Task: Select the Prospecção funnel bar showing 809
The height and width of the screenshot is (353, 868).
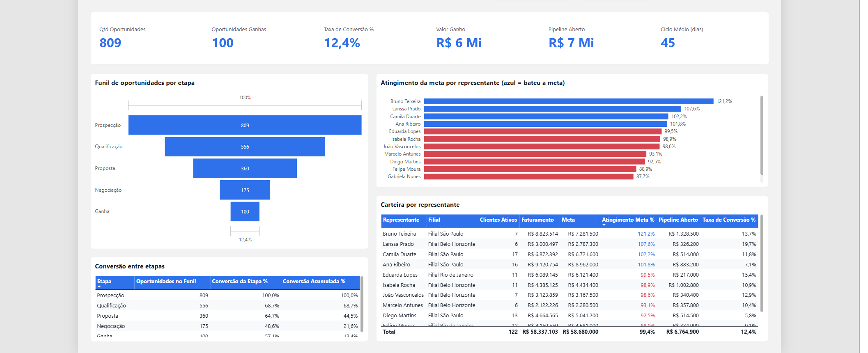Action: 245,125
